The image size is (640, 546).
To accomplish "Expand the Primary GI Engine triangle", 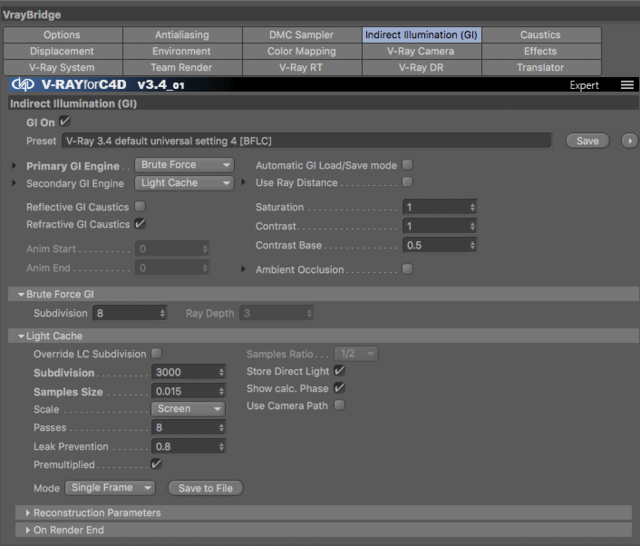I will coord(14,166).
